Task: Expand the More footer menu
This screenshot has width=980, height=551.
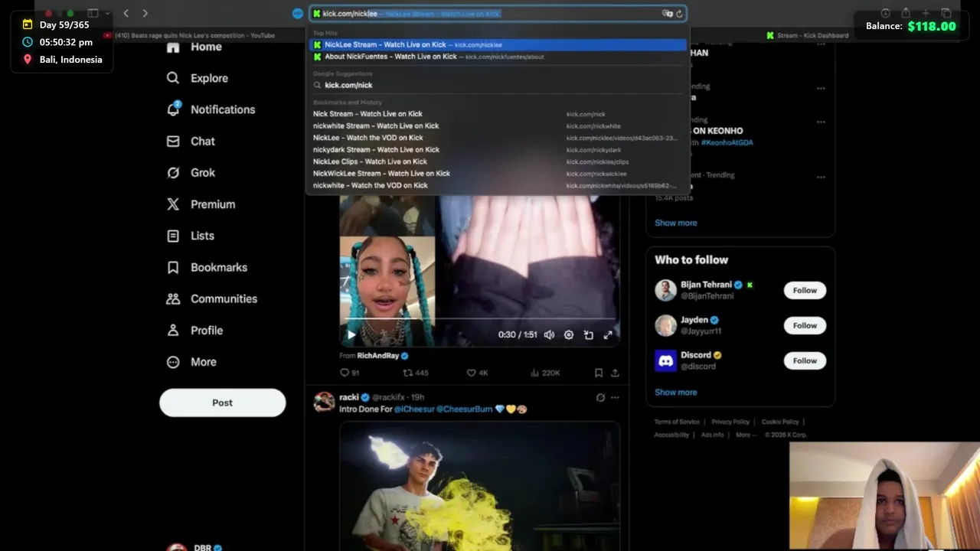Action: (744, 435)
